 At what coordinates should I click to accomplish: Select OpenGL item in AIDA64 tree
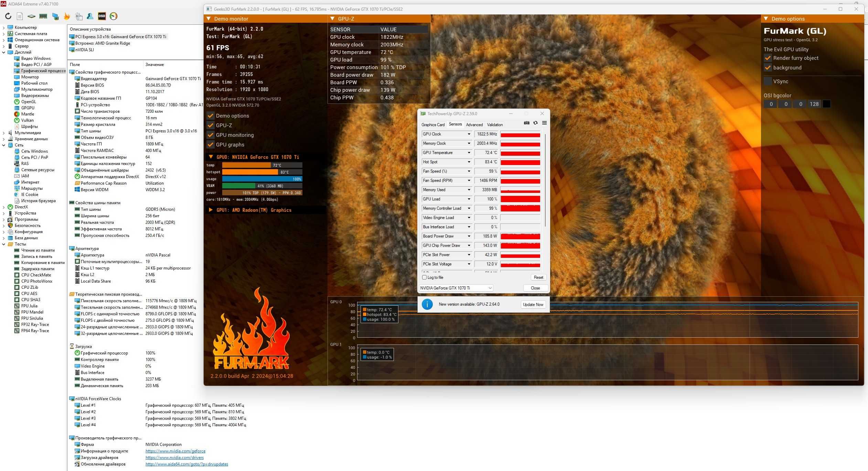click(29, 102)
